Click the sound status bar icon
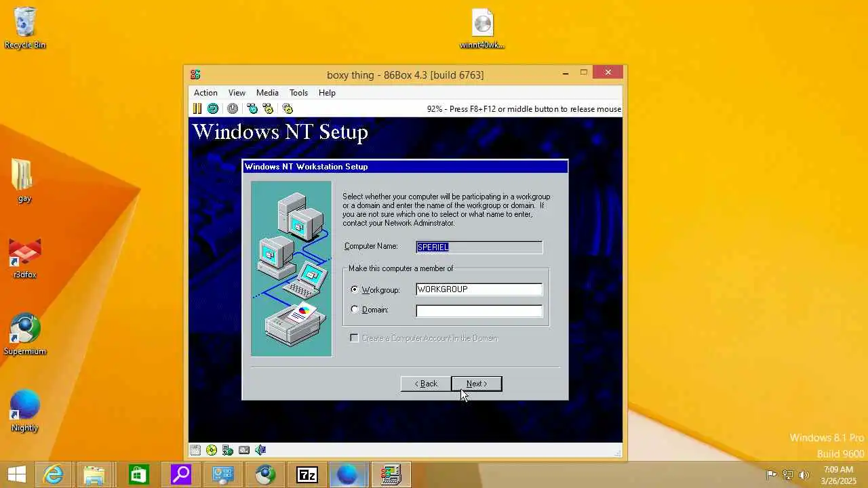 pyautogui.click(x=260, y=450)
